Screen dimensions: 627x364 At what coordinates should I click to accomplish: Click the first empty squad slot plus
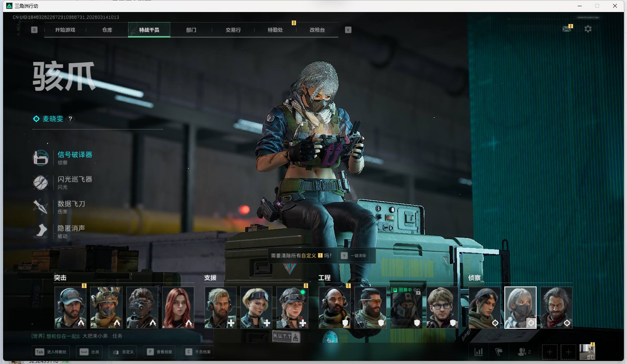pos(549,352)
